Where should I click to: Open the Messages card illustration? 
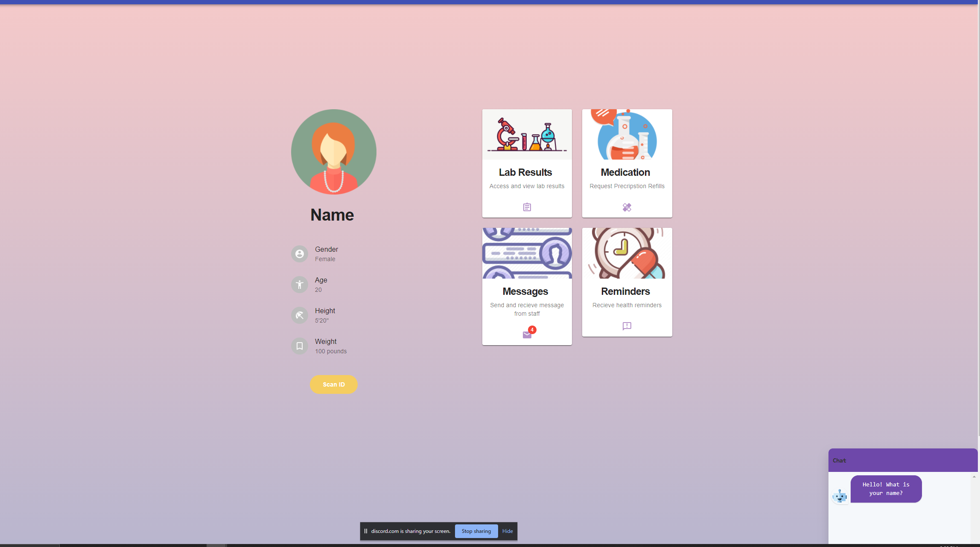(x=527, y=253)
